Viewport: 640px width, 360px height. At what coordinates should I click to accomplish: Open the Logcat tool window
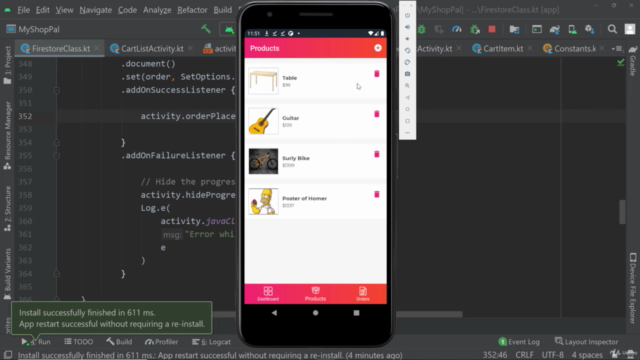click(211, 342)
